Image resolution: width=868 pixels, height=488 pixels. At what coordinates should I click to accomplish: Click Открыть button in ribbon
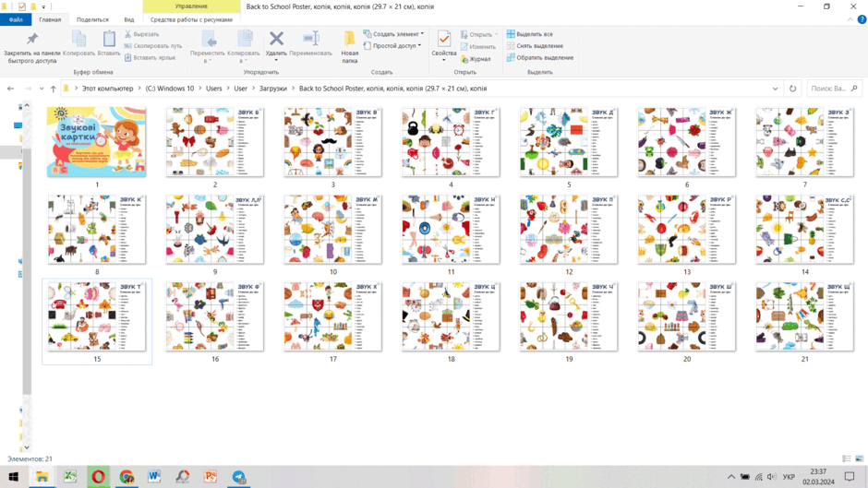pyautogui.click(x=479, y=34)
